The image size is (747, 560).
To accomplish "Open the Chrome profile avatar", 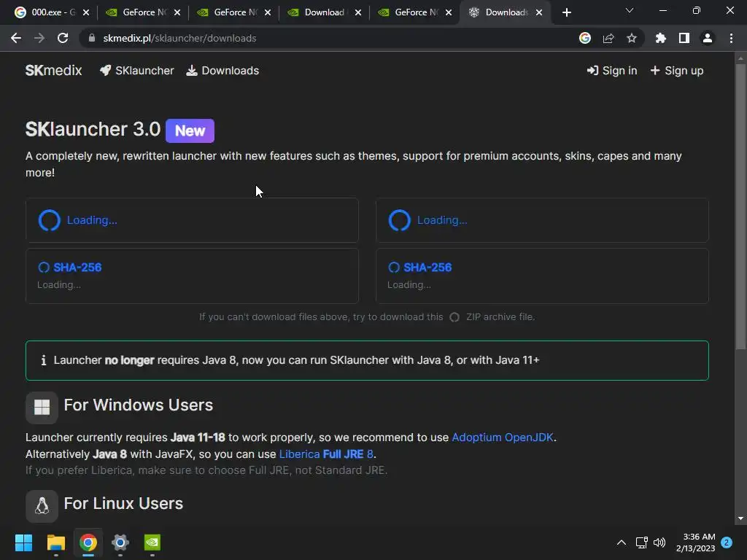I will tap(708, 38).
